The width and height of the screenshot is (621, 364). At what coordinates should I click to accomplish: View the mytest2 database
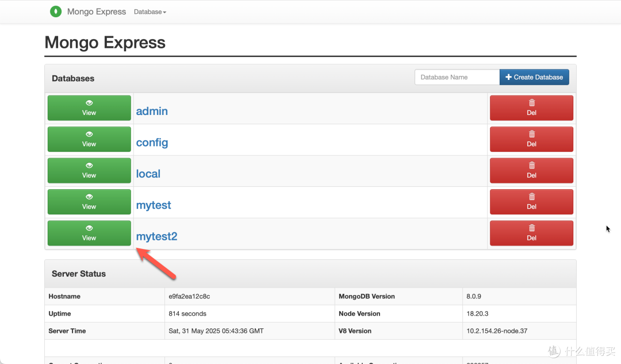(x=89, y=233)
